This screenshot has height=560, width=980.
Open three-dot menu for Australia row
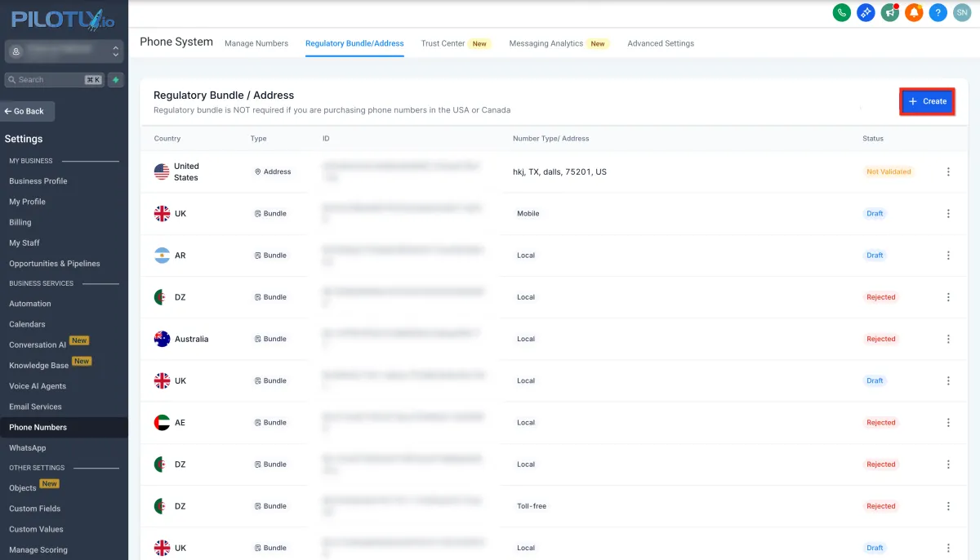tap(948, 339)
